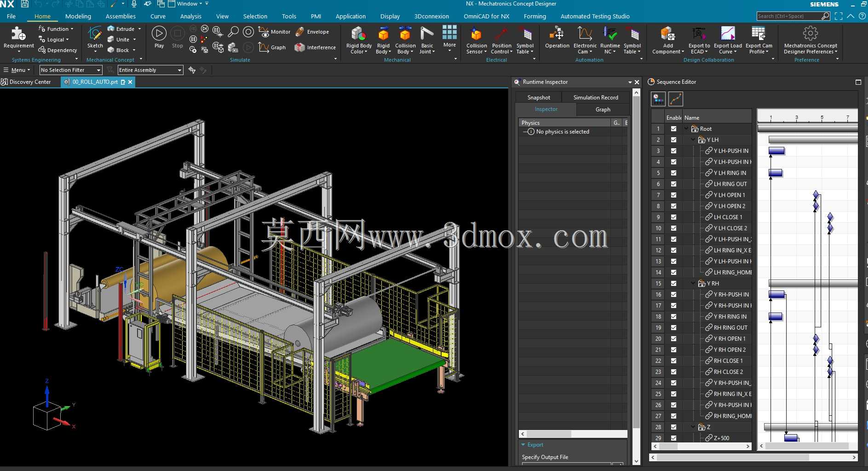Open the Runtime NC tool
This screenshot has height=471, width=868.
610,40
